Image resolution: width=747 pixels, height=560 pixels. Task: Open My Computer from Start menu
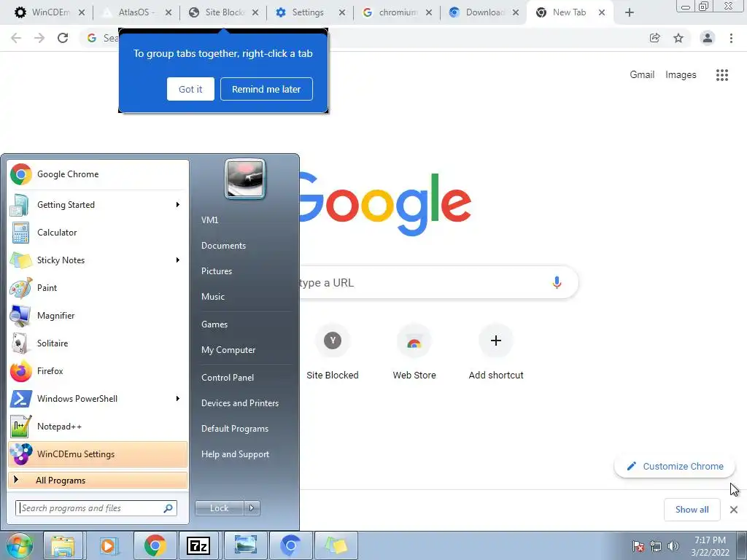coord(228,350)
